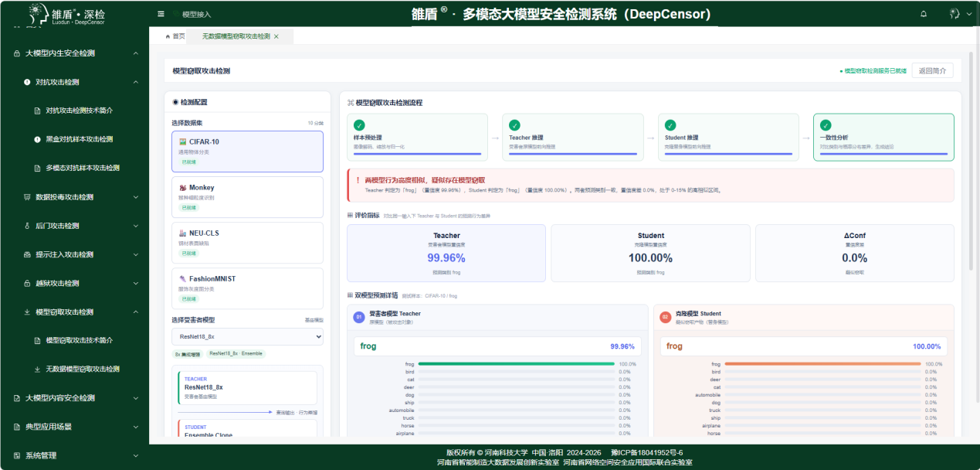Expand the 后门攻击检测 submenu chevron
This screenshot has height=470, width=980.
[x=135, y=226]
